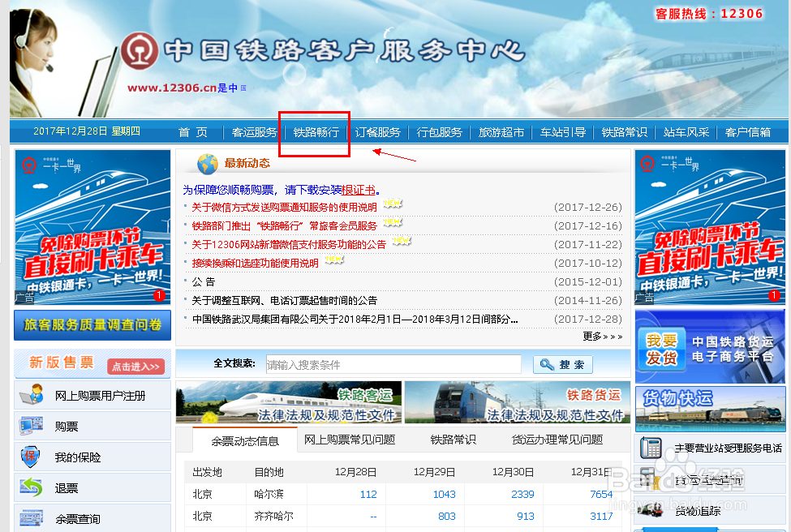The height and width of the screenshot is (532, 791).
Task: Click ticket count 112 for 北京 to 哈尔滨
Action: [368, 494]
